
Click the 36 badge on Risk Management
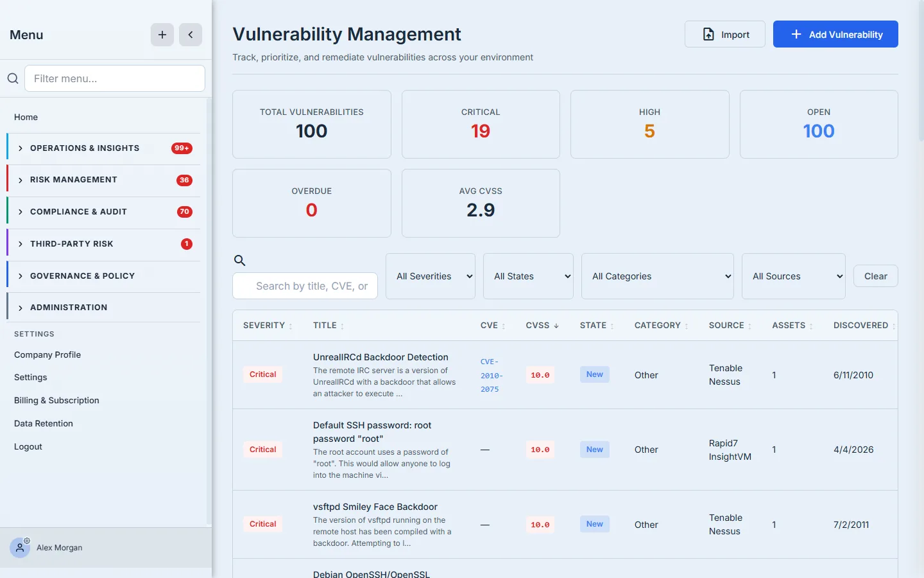click(184, 180)
